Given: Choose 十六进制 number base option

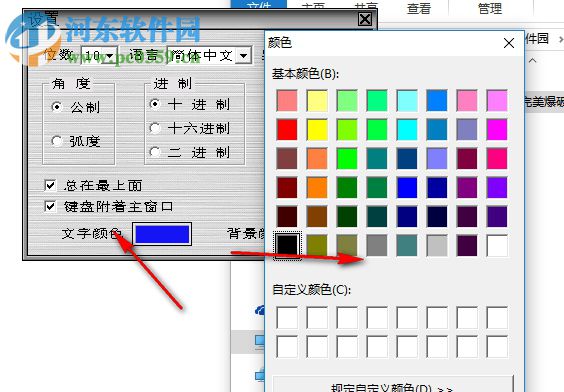Looking at the screenshot, I should pyautogui.click(x=155, y=128).
